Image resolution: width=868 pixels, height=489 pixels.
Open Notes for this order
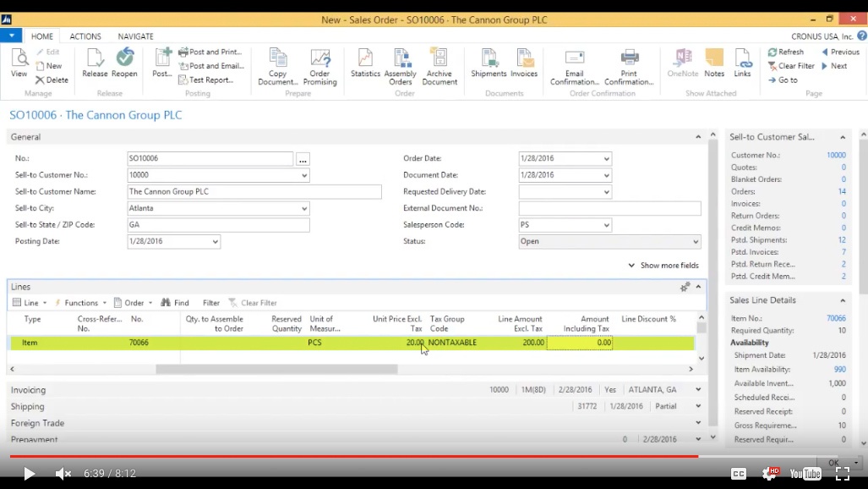pos(714,63)
